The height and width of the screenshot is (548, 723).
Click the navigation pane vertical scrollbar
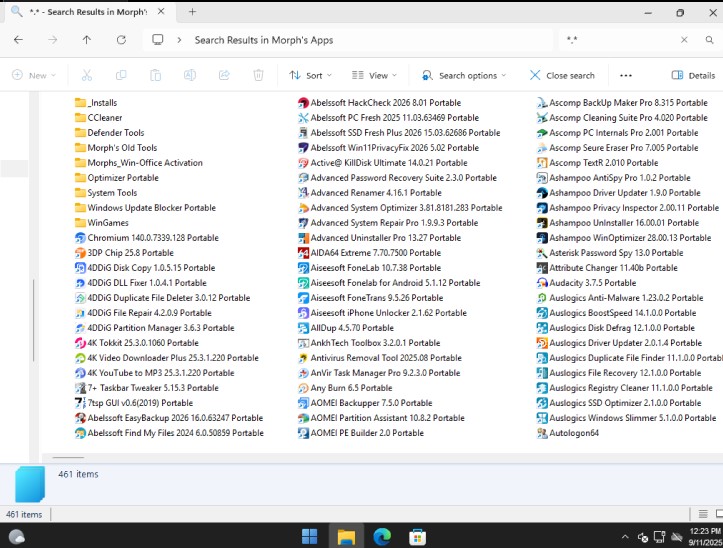[x=34, y=321]
